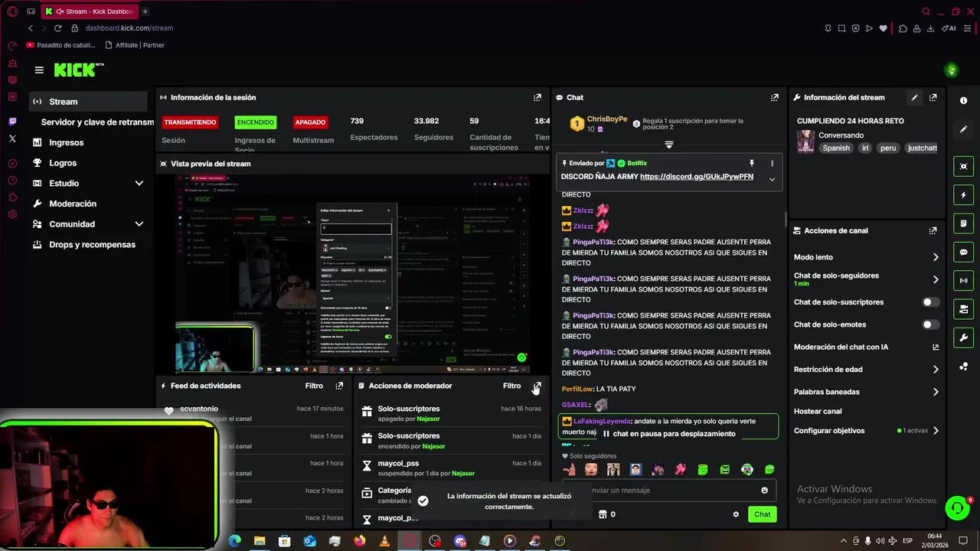Open chat settings gear icon

pyautogui.click(x=736, y=514)
